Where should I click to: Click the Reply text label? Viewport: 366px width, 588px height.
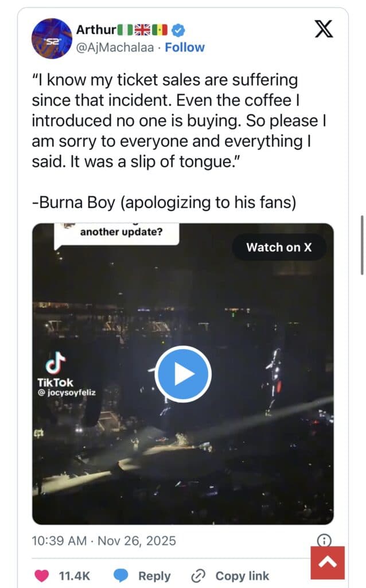pyautogui.click(x=154, y=576)
